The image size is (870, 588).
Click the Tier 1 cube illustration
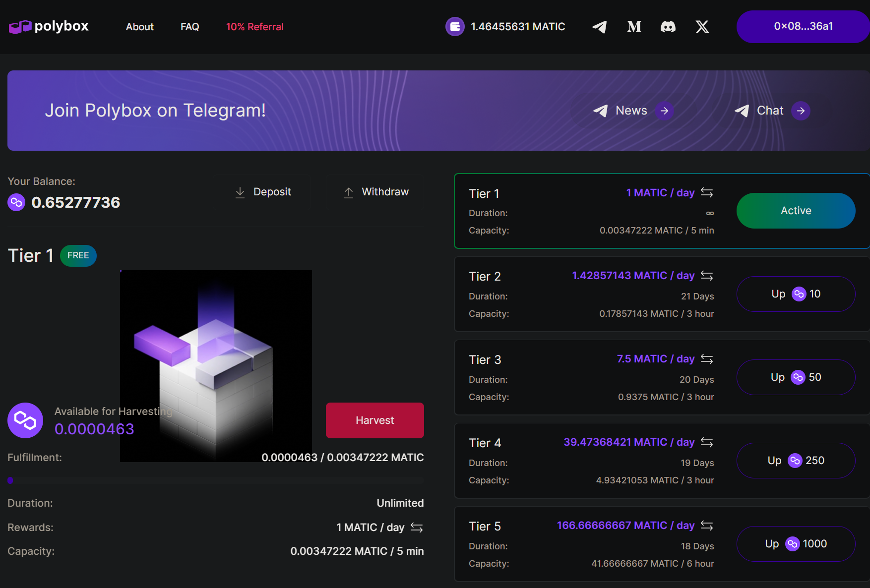coord(216,366)
